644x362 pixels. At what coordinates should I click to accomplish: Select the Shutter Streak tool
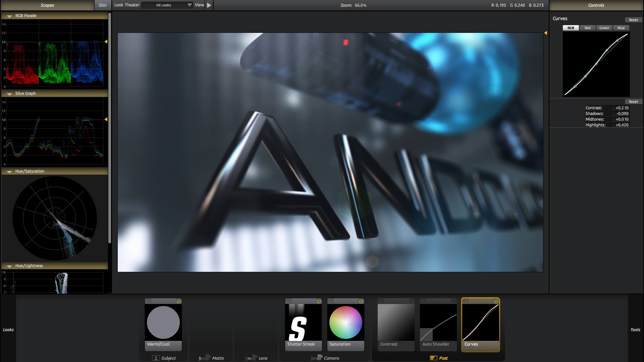pos(303,322)
